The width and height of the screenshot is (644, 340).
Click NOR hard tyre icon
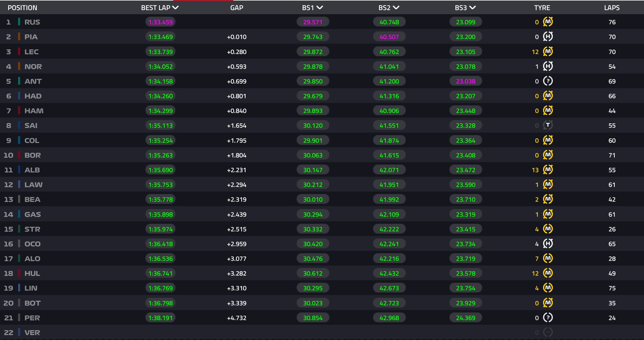548,66
